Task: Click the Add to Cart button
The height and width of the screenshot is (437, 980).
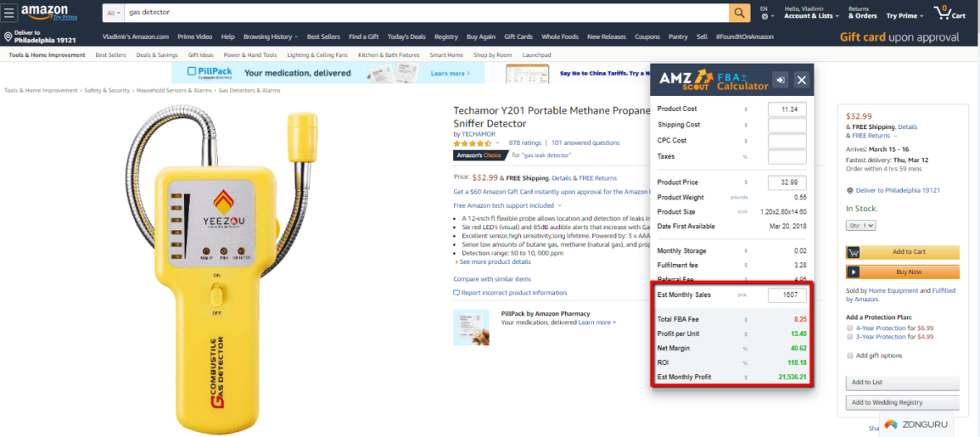Action: click(x=903, y=252)
